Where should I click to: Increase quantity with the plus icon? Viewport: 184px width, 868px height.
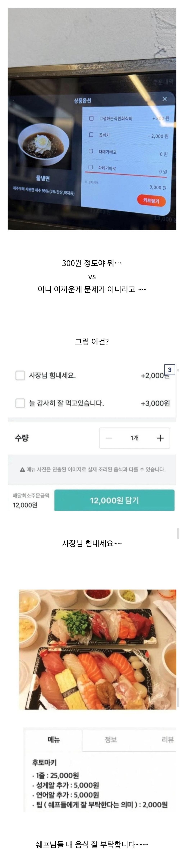(160, 438)
